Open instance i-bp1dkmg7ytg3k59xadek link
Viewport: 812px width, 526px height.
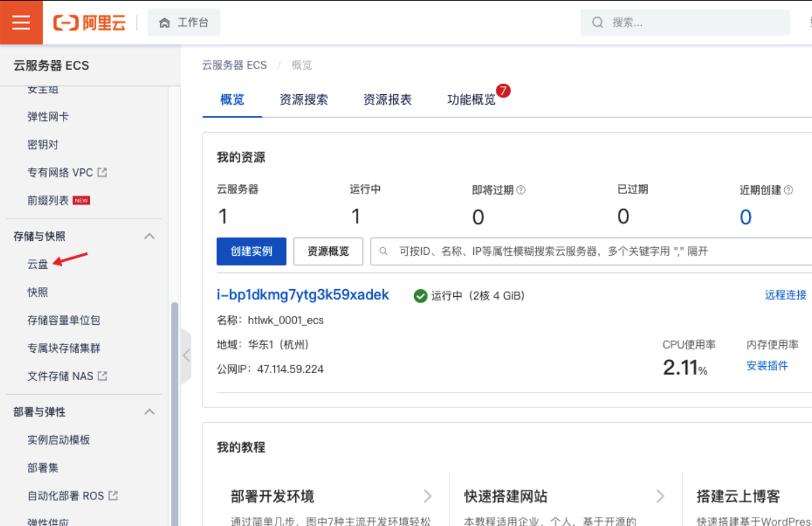(303, 295)
